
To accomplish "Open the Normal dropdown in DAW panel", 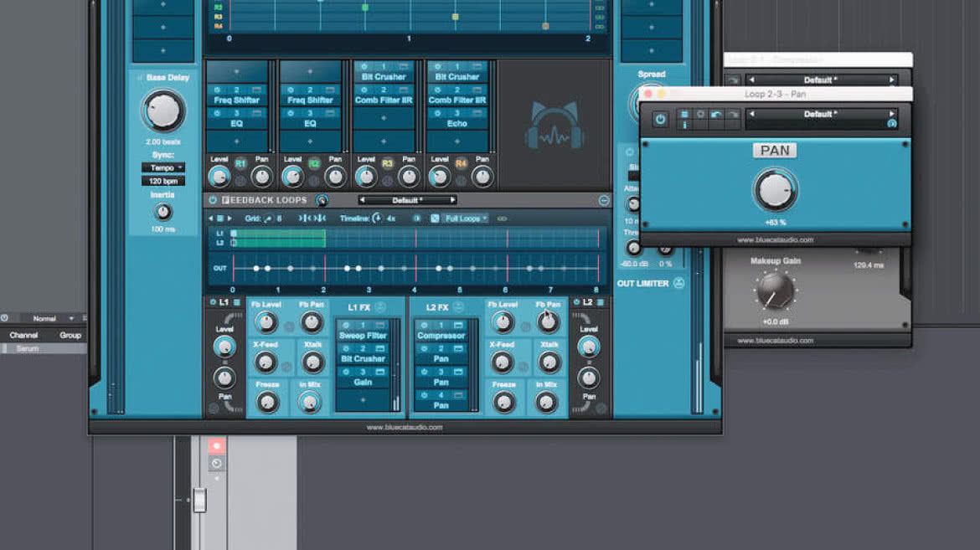I will click(49, 318).
